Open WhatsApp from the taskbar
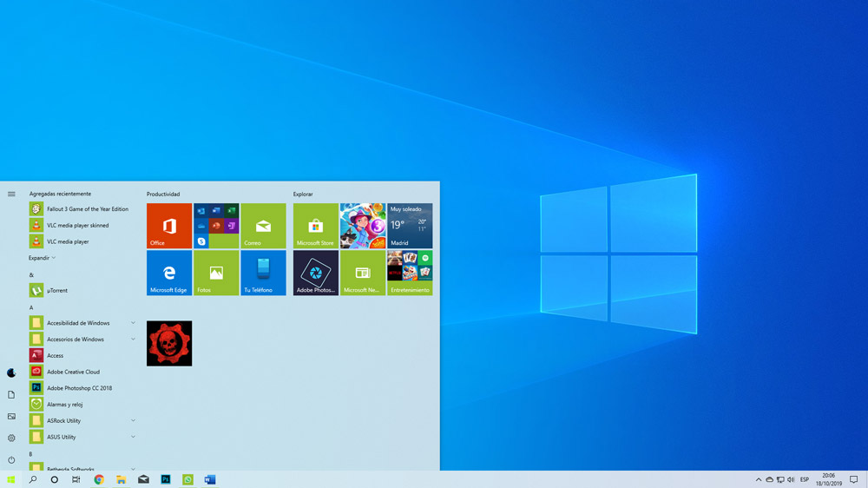This screenshot has width=868, height=488. point(187,479)
